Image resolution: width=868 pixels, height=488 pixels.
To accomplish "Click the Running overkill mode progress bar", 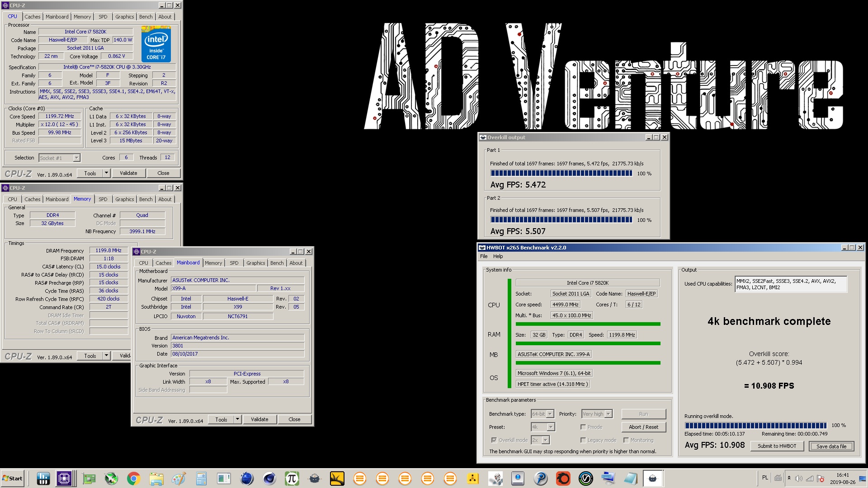I will click(755, 426).
